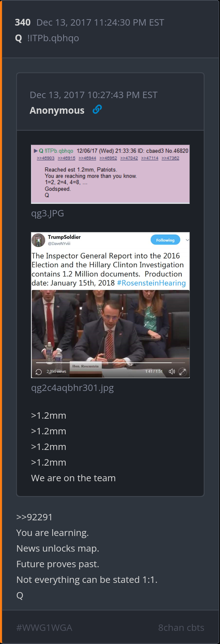Click the chain link icon beside Anonymous
The width and height of the screenshot is (220, 644).
coord(97,109)
